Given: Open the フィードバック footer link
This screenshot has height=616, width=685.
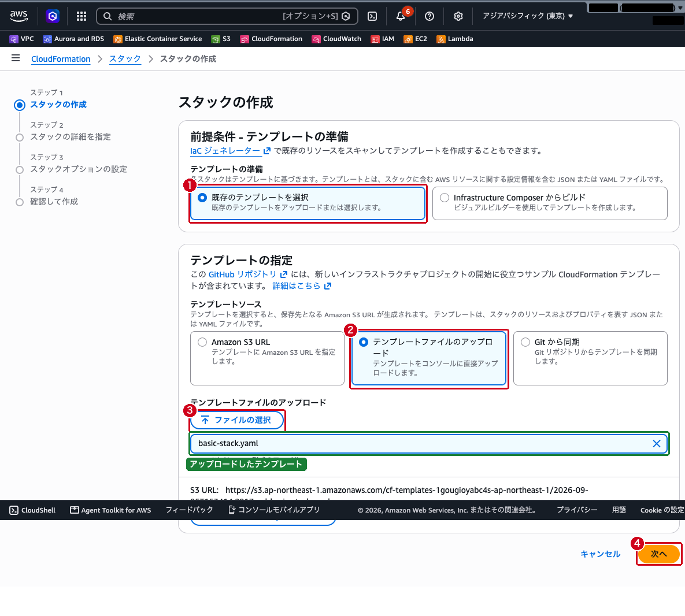Looking at the screenshot, I should click(x=189, y=510).
